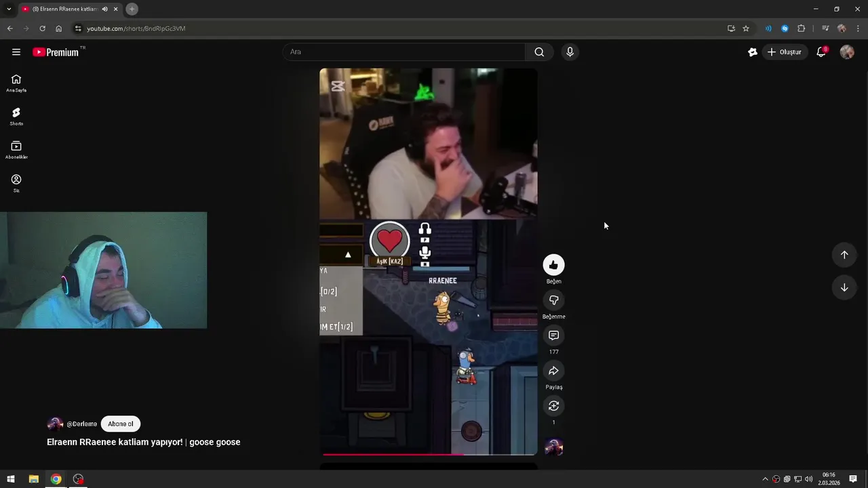Bookmark this page with the star
Screen dimensions: 868x488
pos(746,28)
